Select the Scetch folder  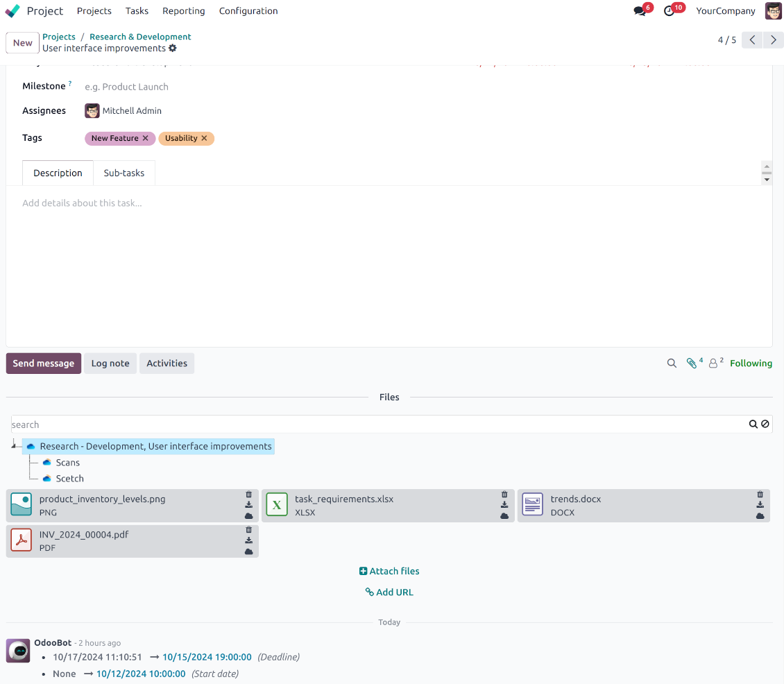coord(69,479)
